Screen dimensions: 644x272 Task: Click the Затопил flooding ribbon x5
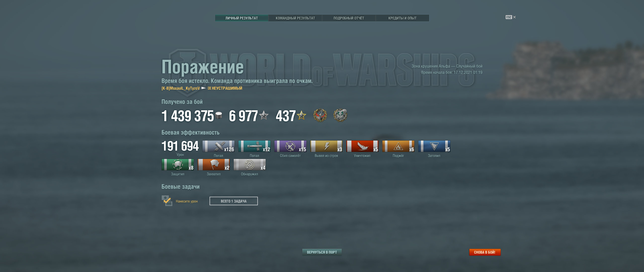[x=434, y=146]
